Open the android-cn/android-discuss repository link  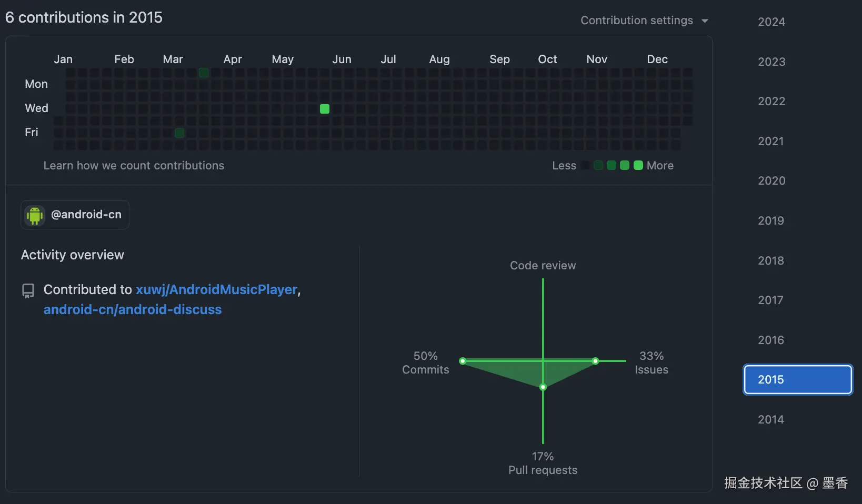click(x=133, y=309)
